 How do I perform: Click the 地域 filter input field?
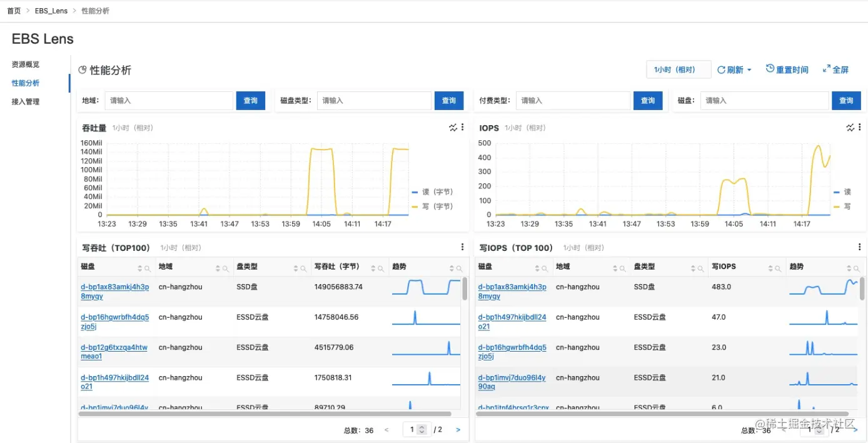169,100
